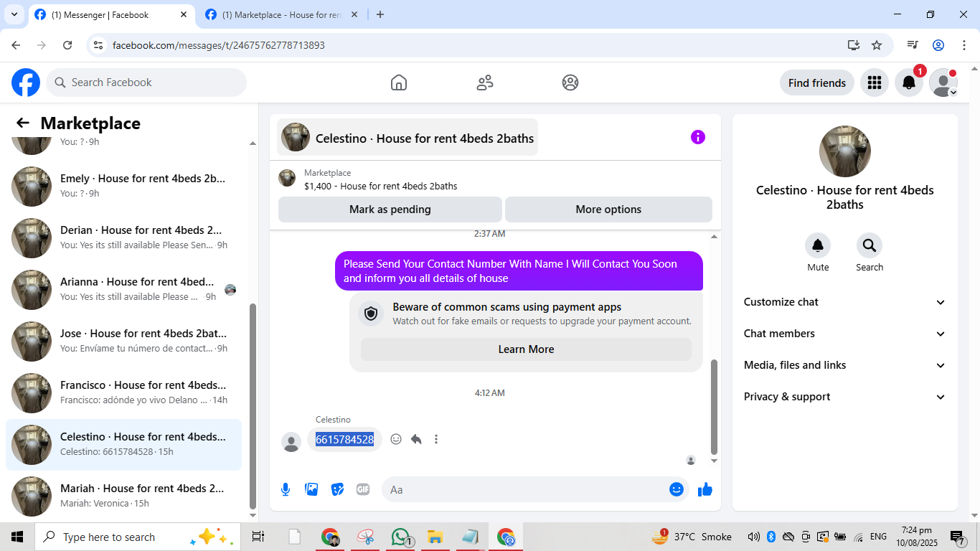The height and width of the screenshot is (551, 980).
Task: Expand the Customize chat section
Action: 845,302
